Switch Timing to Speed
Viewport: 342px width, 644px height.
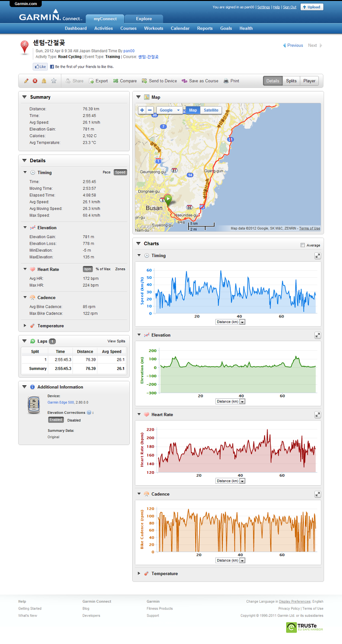pyautogui.click(x=120, y=172)
